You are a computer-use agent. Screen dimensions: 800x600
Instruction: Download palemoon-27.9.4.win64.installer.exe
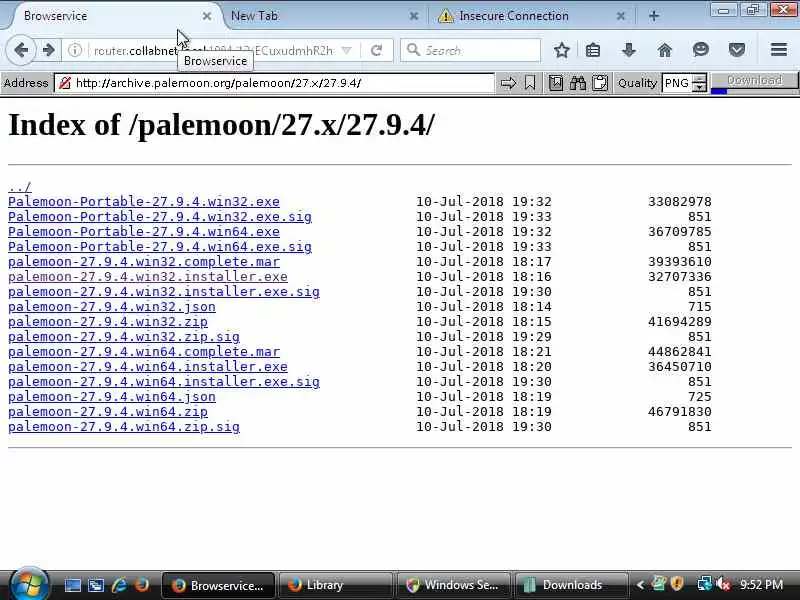(x=148, y=366)
